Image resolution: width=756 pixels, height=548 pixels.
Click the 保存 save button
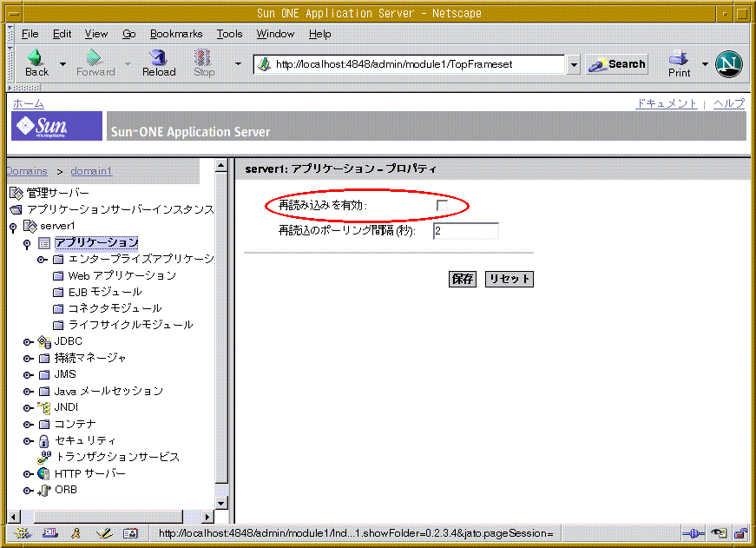point(463,279)
